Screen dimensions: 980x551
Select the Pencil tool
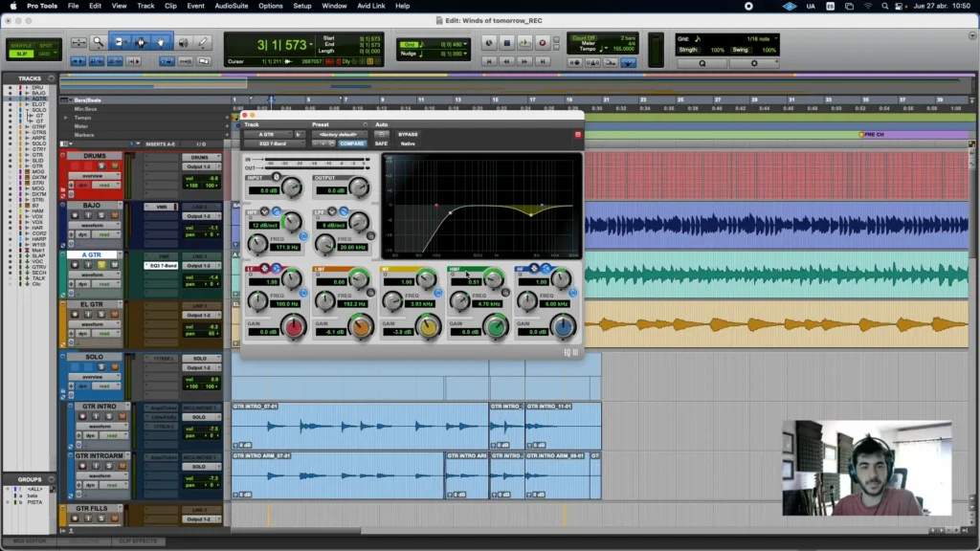pyautogui.click(x=203, y=42)
